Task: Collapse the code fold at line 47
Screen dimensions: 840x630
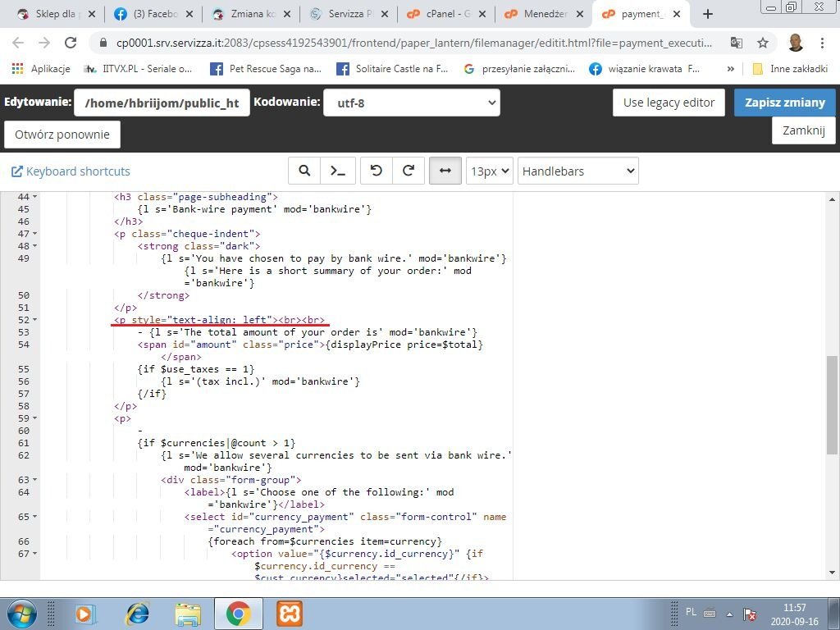Action: point(34,234)
